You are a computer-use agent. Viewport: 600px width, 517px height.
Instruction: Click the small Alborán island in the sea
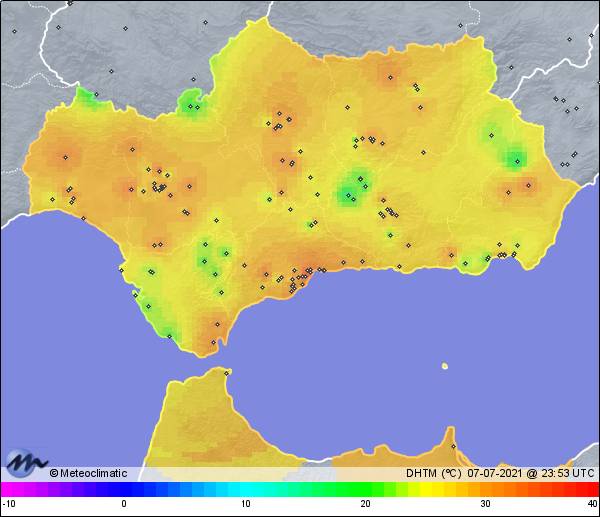(x=445, y=366)
